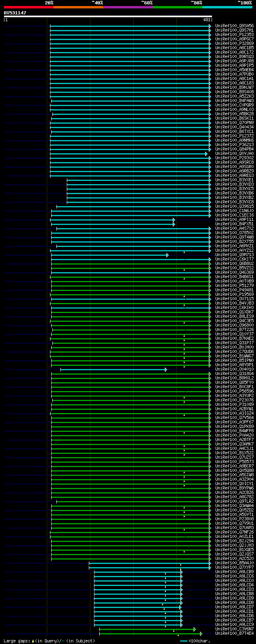Select hit UniRef100_A7PUB0
256x644 pixels.
(234, 74)
